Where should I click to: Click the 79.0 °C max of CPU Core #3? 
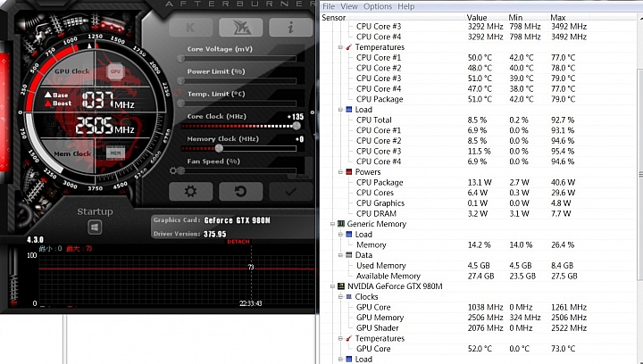pos(563,79)
